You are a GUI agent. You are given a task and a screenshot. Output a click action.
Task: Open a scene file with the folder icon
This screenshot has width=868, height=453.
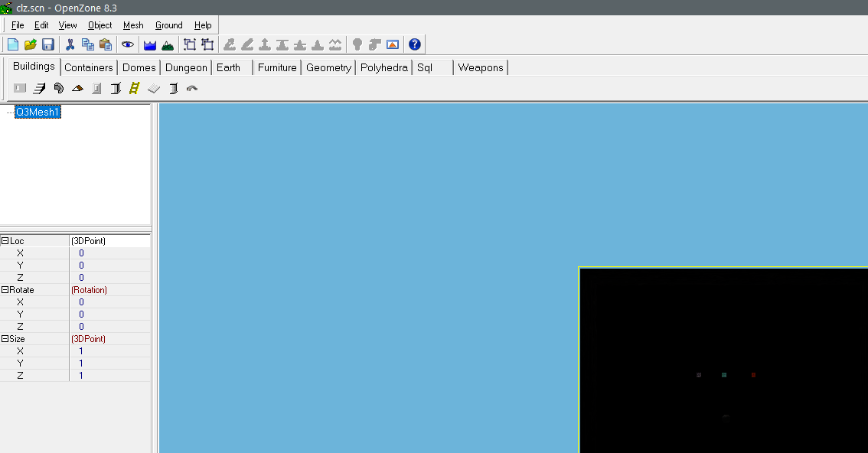coord(31,44)
